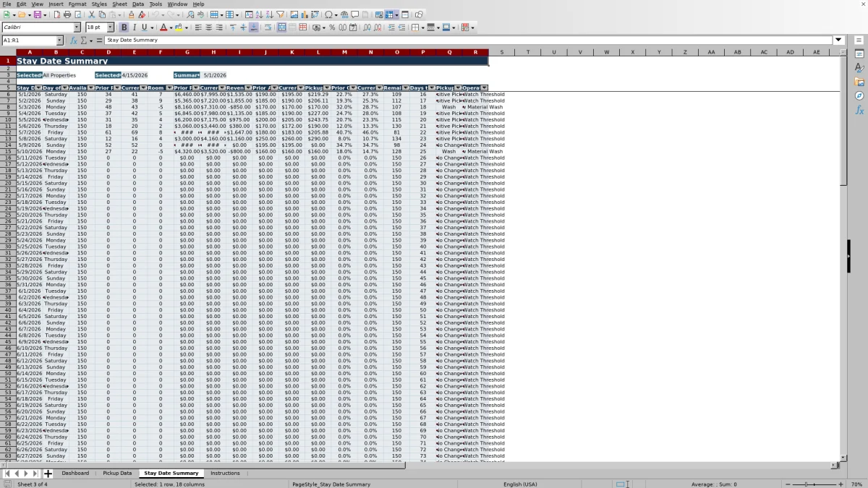Click the zoom in plus button
Screen dimensions: 868x488
click(x=841, y=484)
